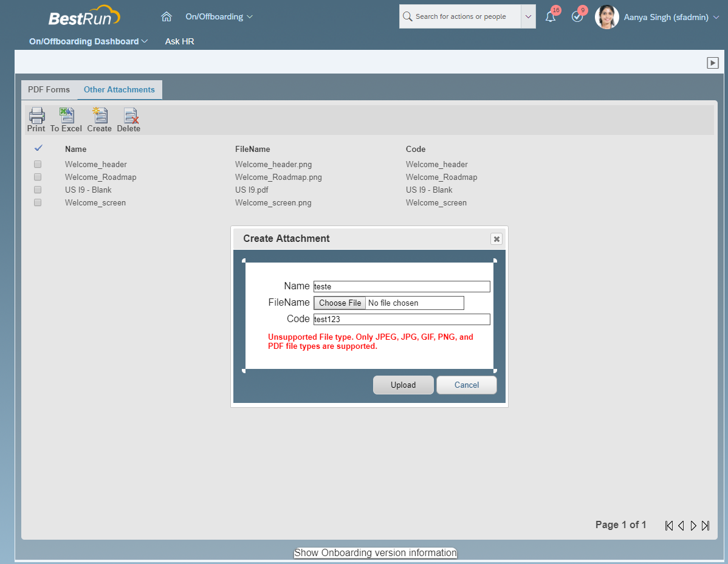This screenshot has width=728, height=564.
Task: Expand the side panel play arrow
Action: (x=713, y=63)
